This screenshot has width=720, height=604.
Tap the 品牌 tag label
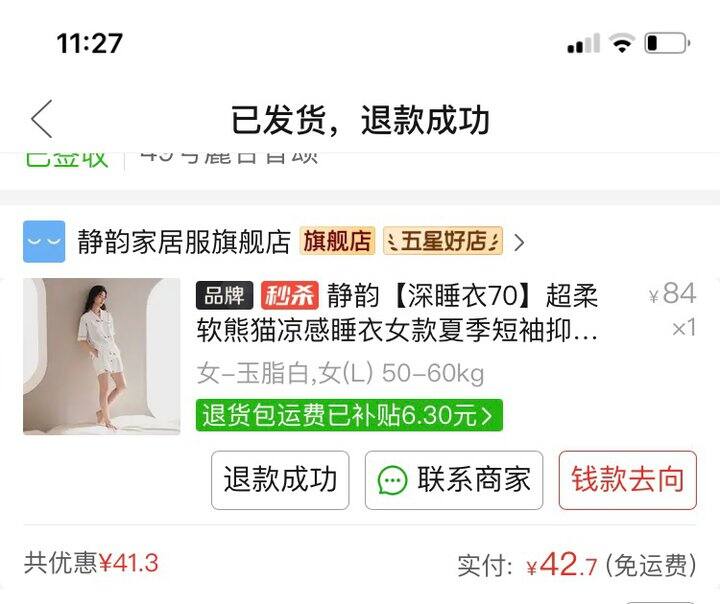[225, 295]
